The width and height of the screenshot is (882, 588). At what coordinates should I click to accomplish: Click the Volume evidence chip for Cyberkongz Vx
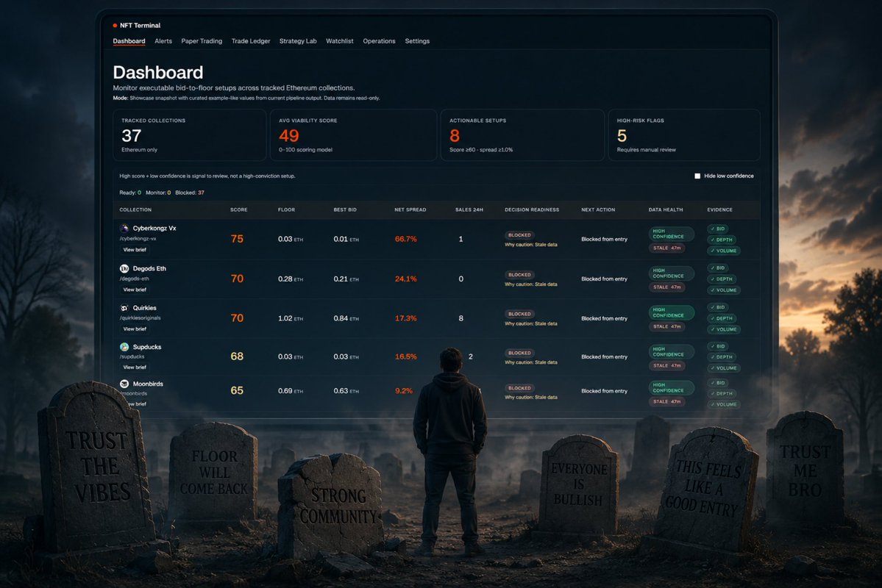723,251
